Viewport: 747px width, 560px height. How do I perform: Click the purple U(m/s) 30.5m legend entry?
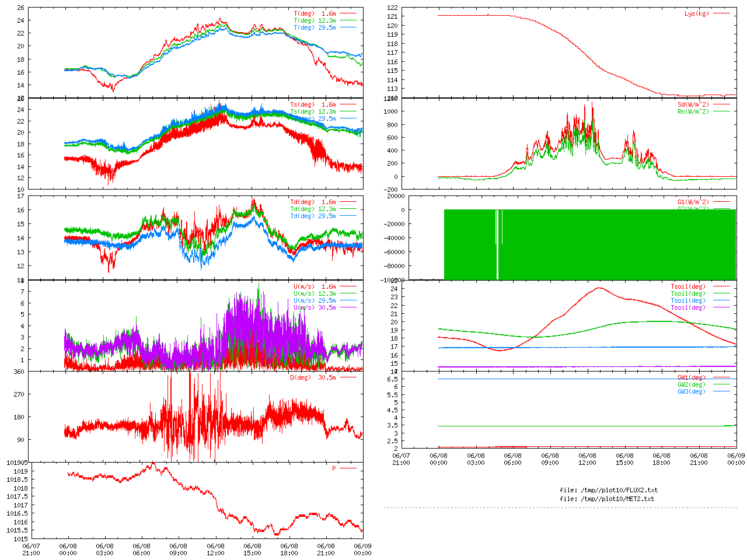point(315,307)
